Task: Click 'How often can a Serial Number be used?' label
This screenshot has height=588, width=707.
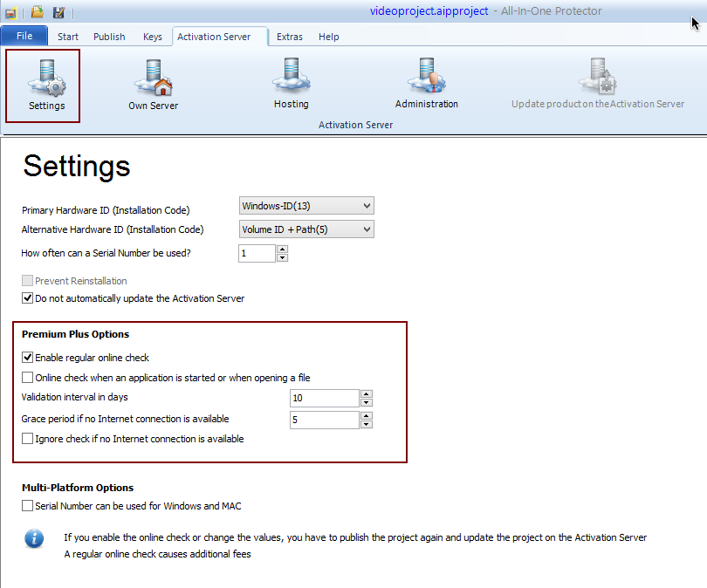Action: [x=106, y=253]
